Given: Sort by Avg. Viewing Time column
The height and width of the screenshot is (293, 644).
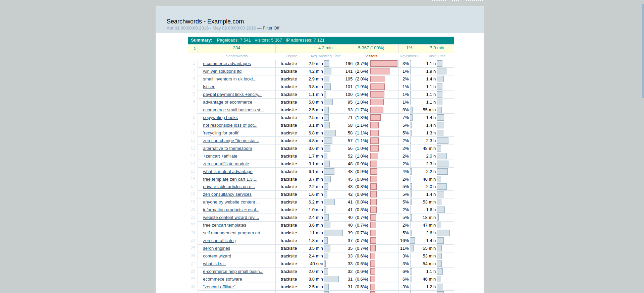Looking at the screenshot, I should pos(325,56).
